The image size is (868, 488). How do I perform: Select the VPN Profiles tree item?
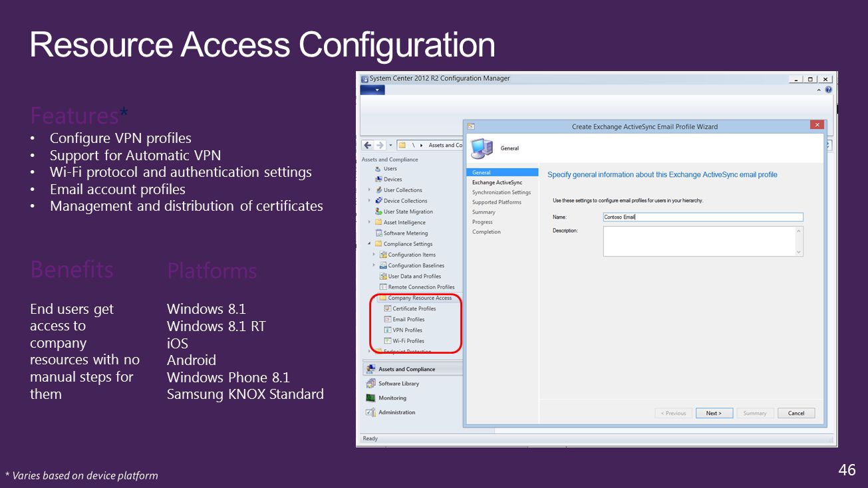point(408,330)
